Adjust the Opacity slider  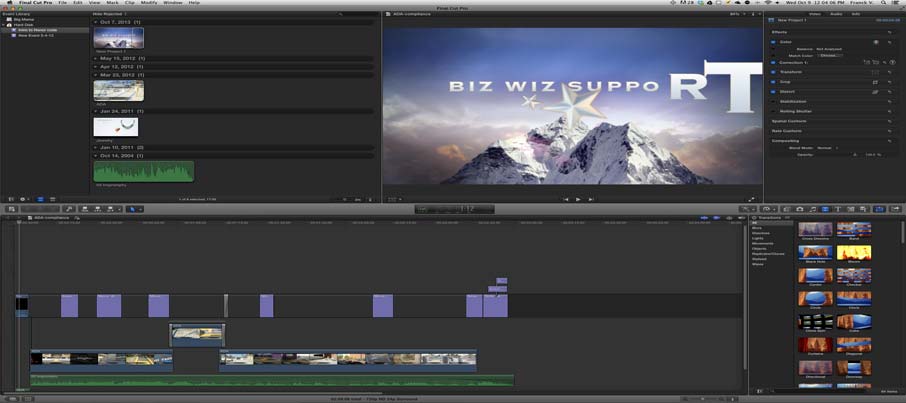[854, 155]
